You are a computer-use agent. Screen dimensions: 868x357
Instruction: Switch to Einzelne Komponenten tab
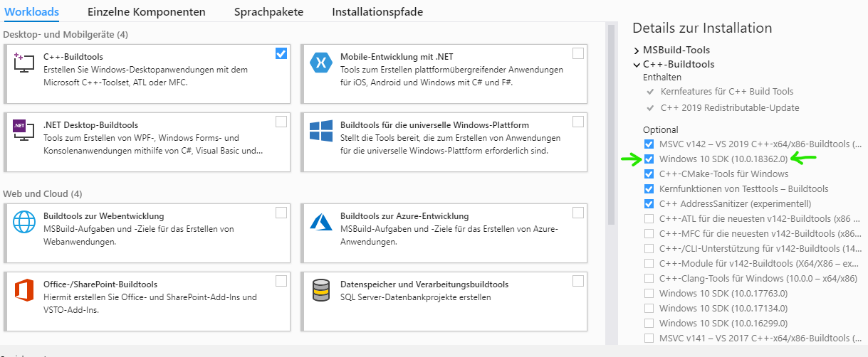click(x=147, y=12)
